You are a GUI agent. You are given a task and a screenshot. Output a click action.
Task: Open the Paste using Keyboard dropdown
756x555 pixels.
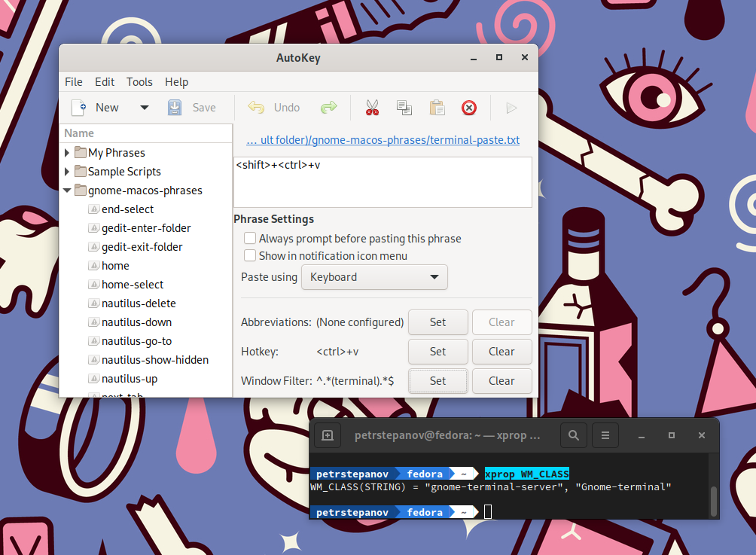pyautogui.click(x=374, y=277)
